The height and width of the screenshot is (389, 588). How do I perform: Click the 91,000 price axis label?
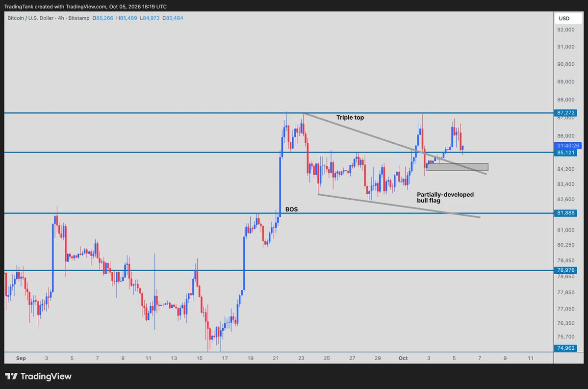click(565, 47)
